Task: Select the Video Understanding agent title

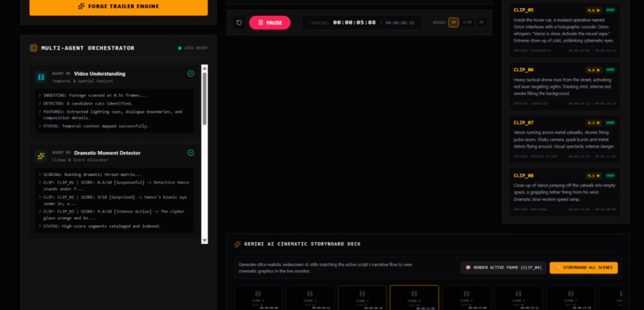Action: coord(99,74)
